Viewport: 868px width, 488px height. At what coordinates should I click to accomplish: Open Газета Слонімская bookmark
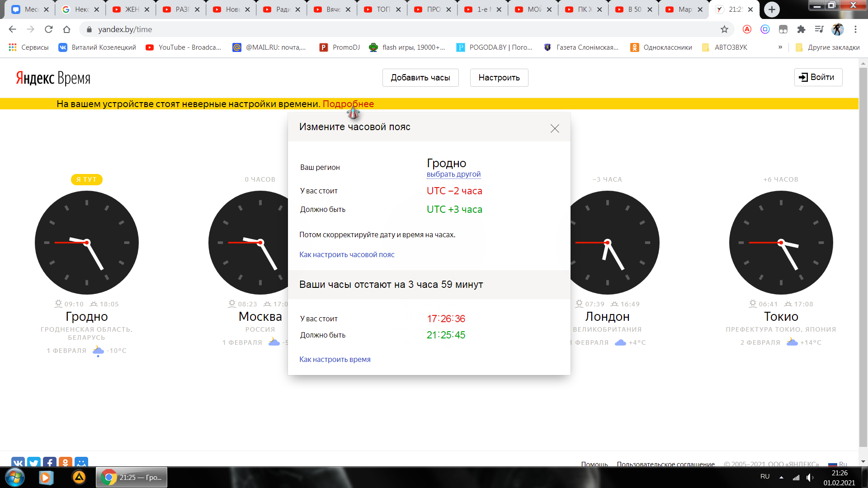pyautogui.click(x=581, y=47)
